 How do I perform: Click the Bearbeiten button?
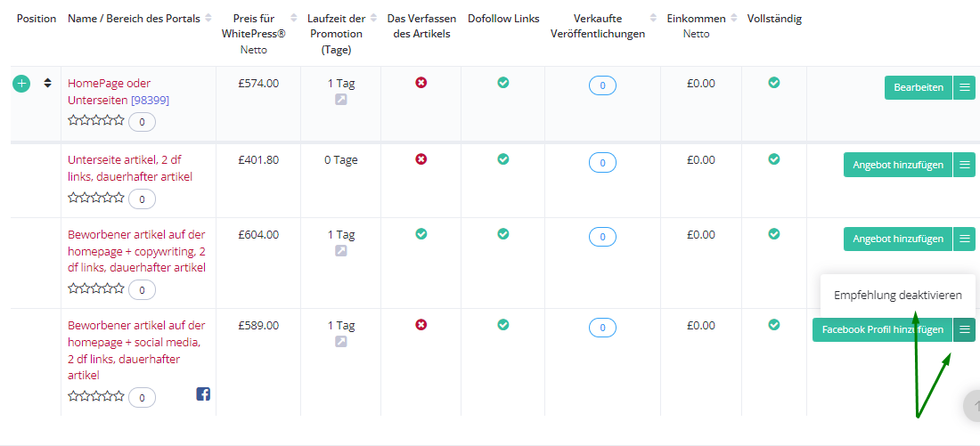(x=919, y=87)
